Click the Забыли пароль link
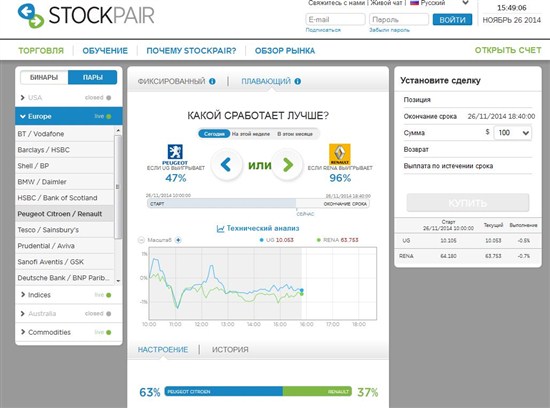The width and height of the screenshot is (550, 408). coord(389,30)
